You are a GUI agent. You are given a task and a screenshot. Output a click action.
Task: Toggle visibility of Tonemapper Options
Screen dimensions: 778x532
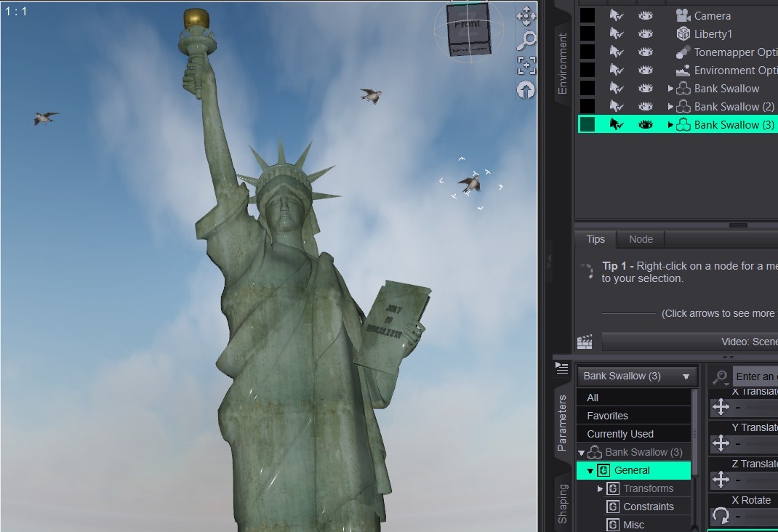coord(646,52)
